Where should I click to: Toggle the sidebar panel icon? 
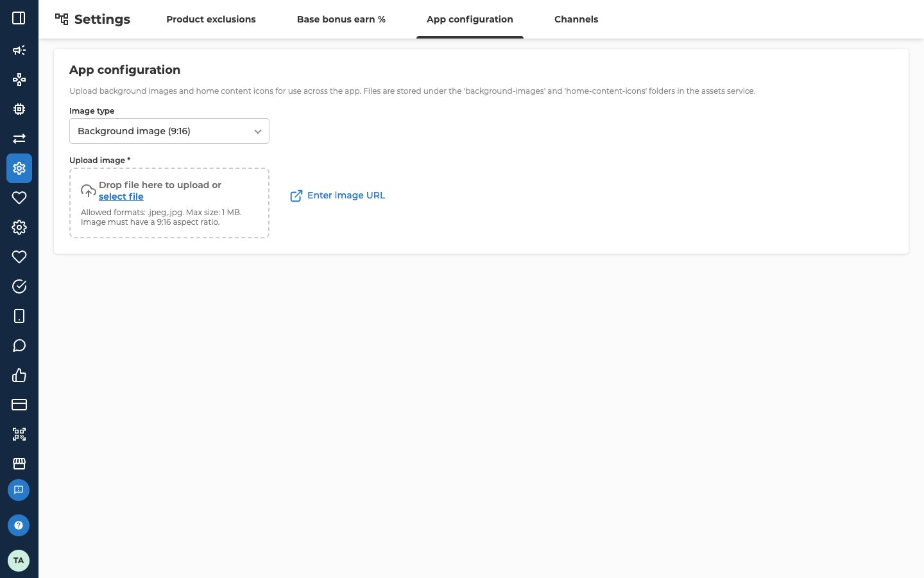point(19,18)
